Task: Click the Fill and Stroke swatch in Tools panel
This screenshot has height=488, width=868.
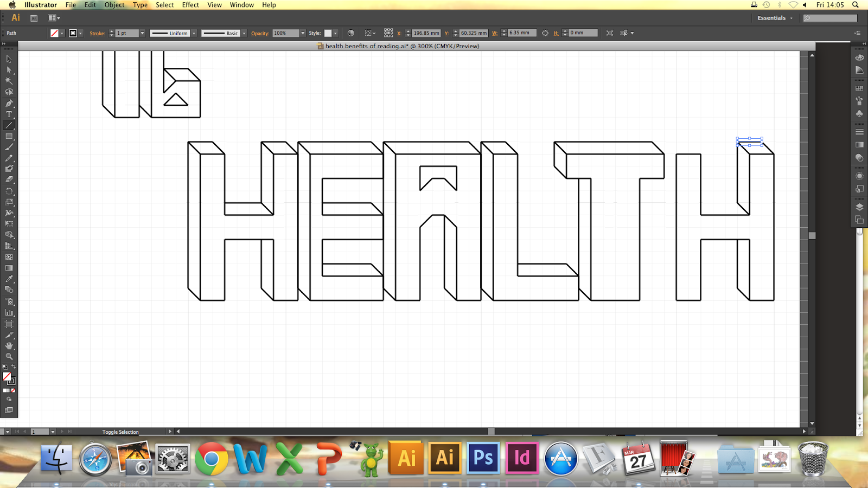Action: point(8,378)
